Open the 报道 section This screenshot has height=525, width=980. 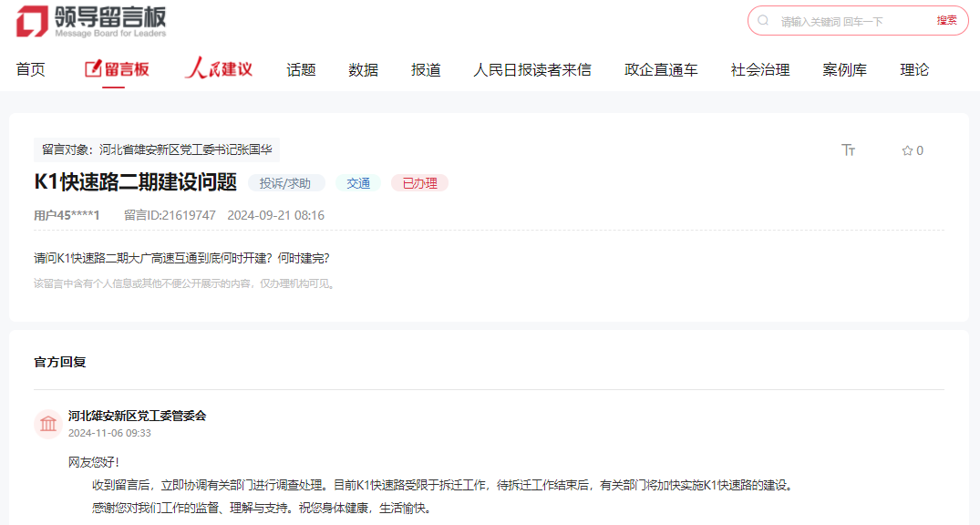coord(426,69)
